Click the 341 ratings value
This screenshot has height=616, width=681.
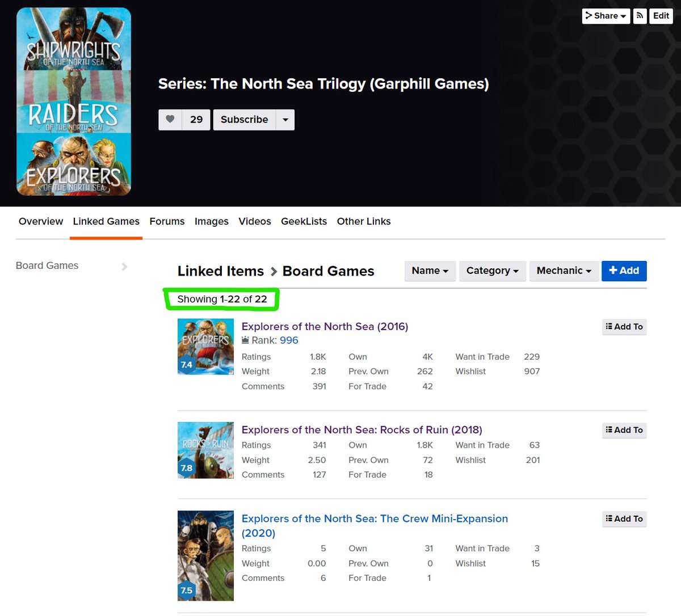coord(320,445)
